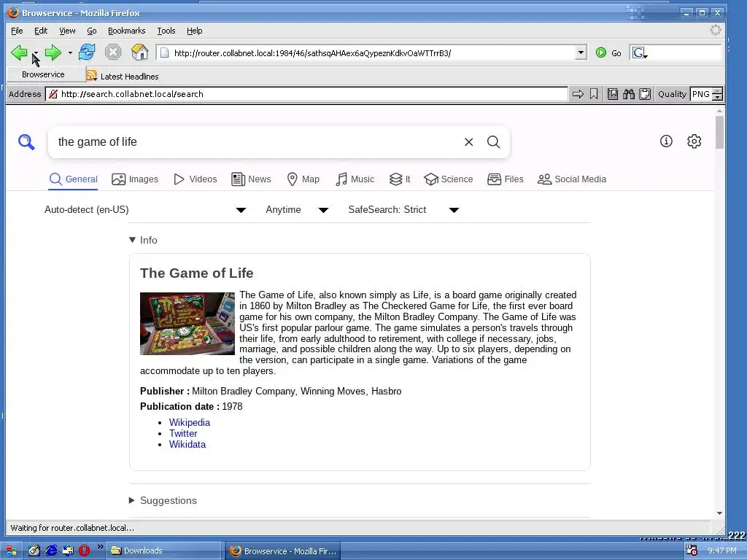Open the Bookmarks menu

[127, 31]
